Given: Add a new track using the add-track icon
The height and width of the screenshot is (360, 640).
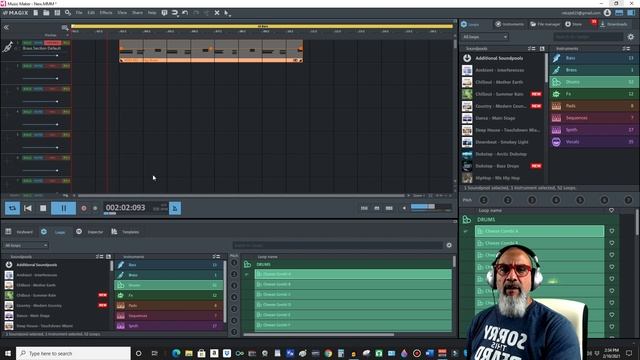Looking at the screenshot, I should [x=64, y=28].
